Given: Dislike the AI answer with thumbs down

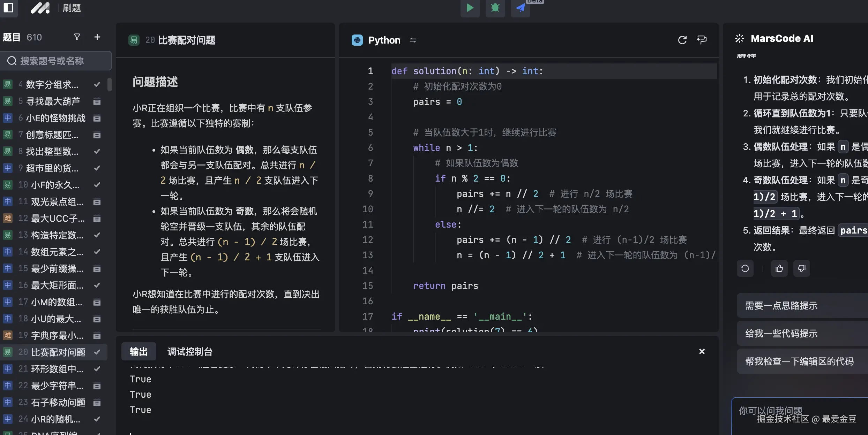Looking at the screenshot, I should coord(801,268).
